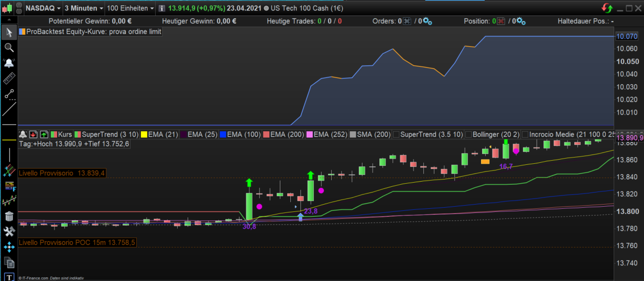Click the chain link chart-grouping icon
This screenshot has width=644, height=281.
(19, 8)
